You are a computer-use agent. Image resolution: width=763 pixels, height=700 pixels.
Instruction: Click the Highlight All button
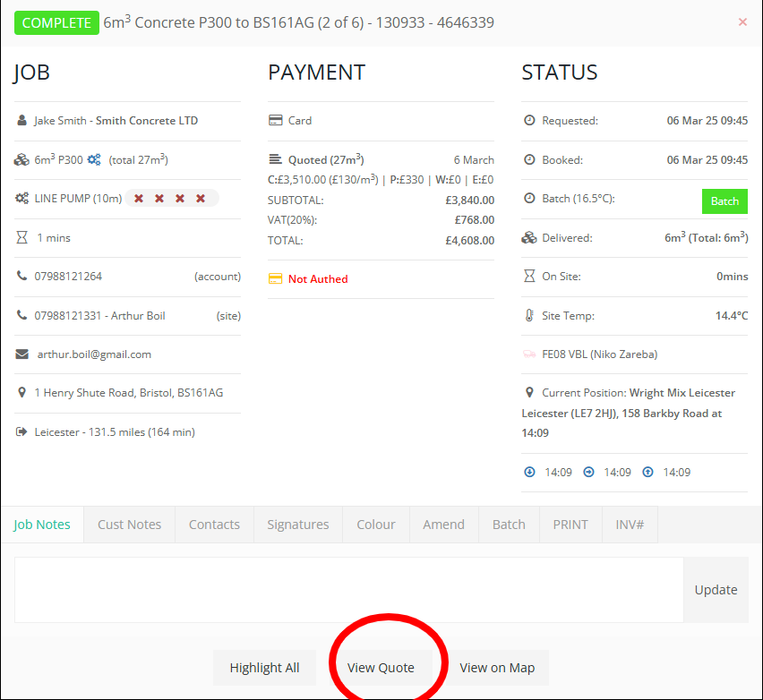point(264,668)
